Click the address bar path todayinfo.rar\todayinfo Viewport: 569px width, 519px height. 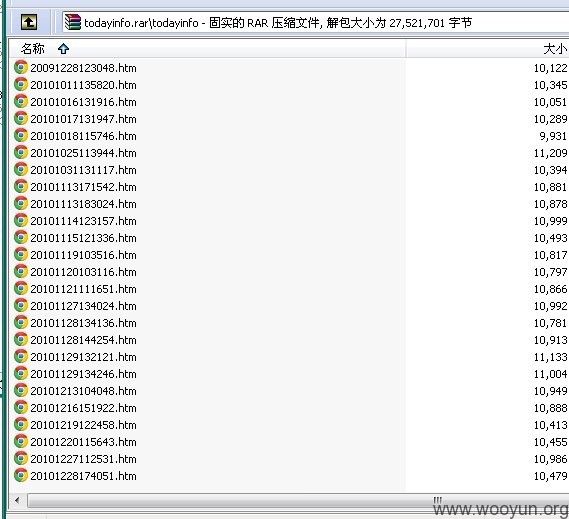141,23
